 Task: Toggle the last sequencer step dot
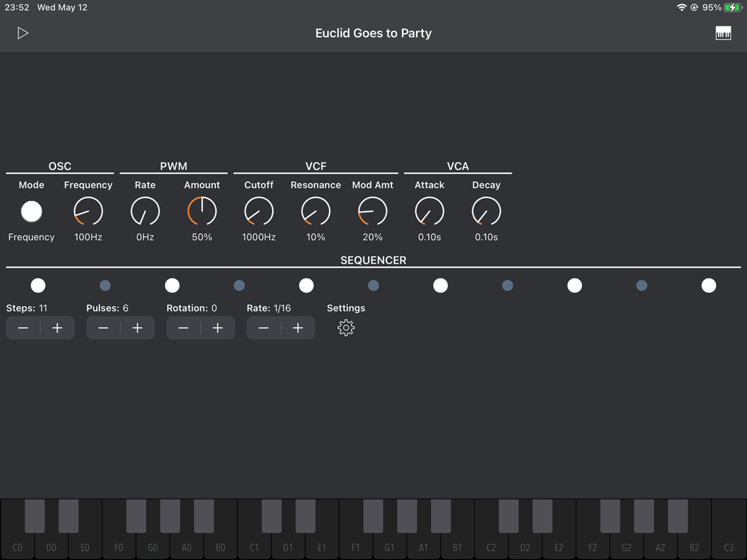point(708,285)
